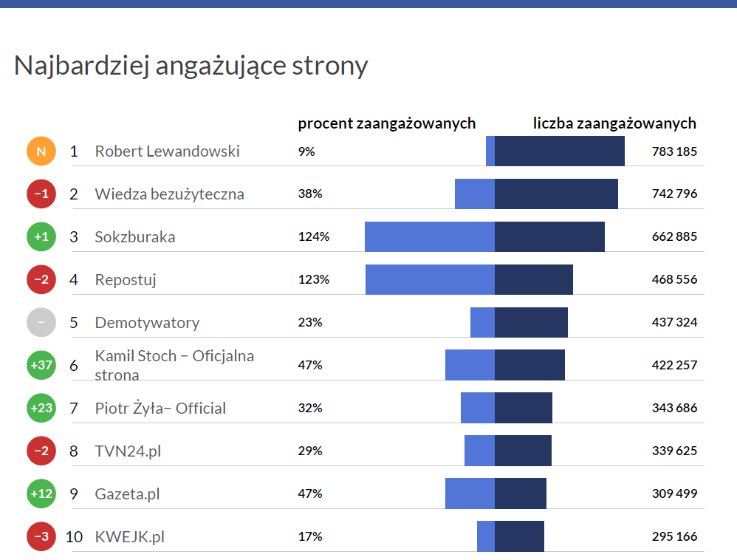Click the 437 324 value for Demotywatory
This screenshot has width=737, height=560.
674,323
